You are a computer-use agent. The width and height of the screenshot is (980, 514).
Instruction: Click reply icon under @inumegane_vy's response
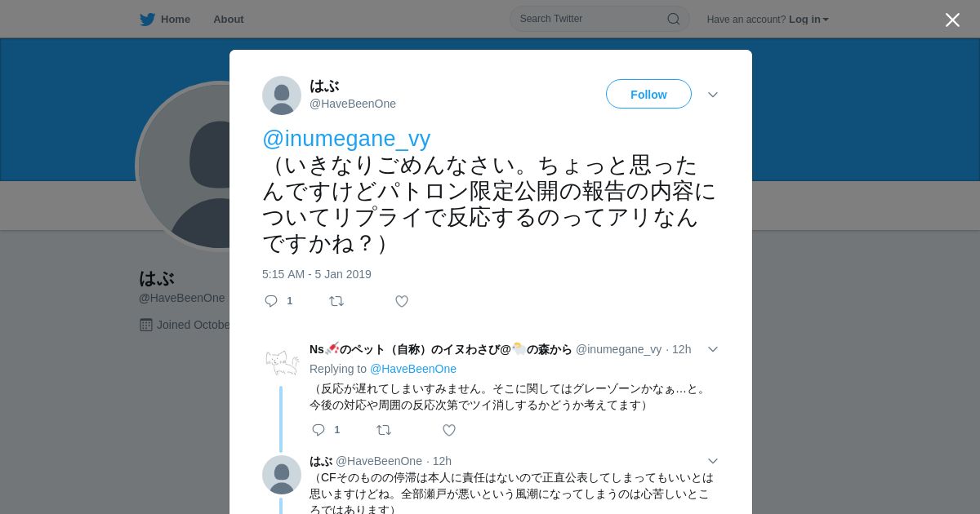click(x=318, y=430)
